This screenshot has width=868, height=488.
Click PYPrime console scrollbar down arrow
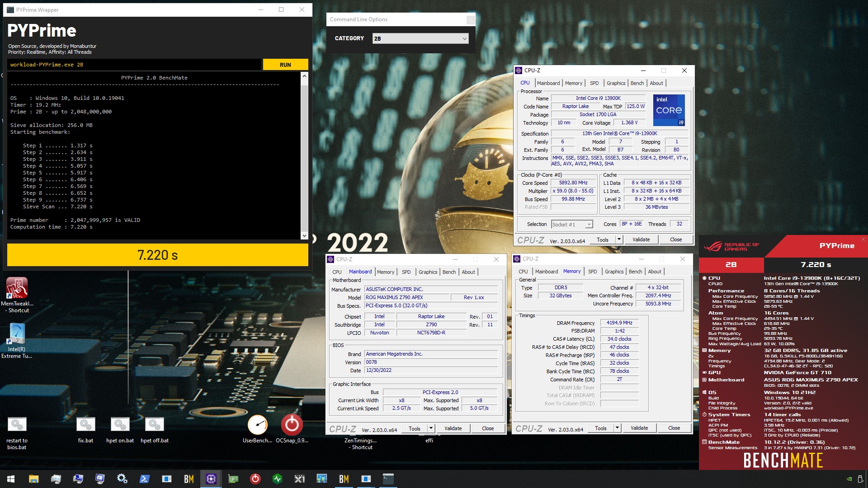[304, 235]
